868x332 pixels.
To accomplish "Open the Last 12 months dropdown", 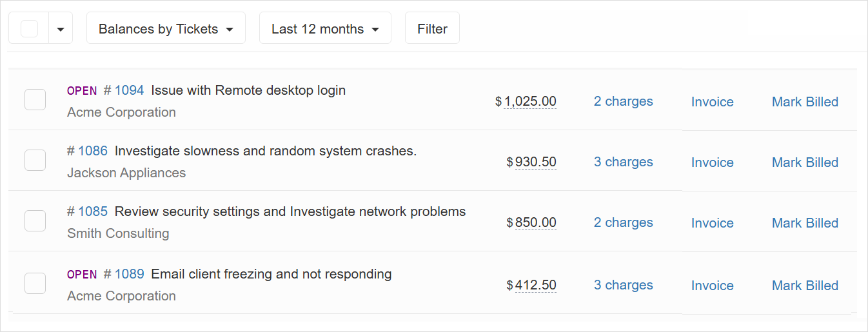I will tap(325, 29).
